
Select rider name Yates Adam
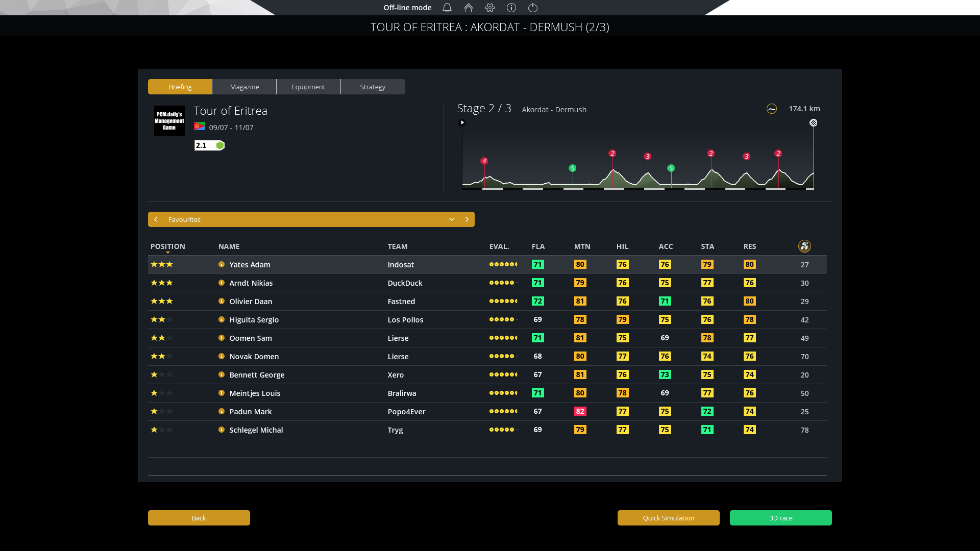tap(250, 264)
